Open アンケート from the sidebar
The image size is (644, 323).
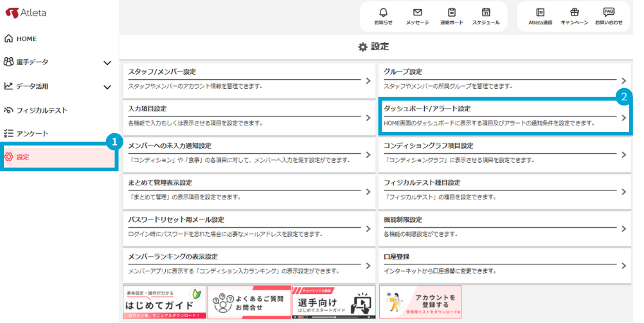32,133
